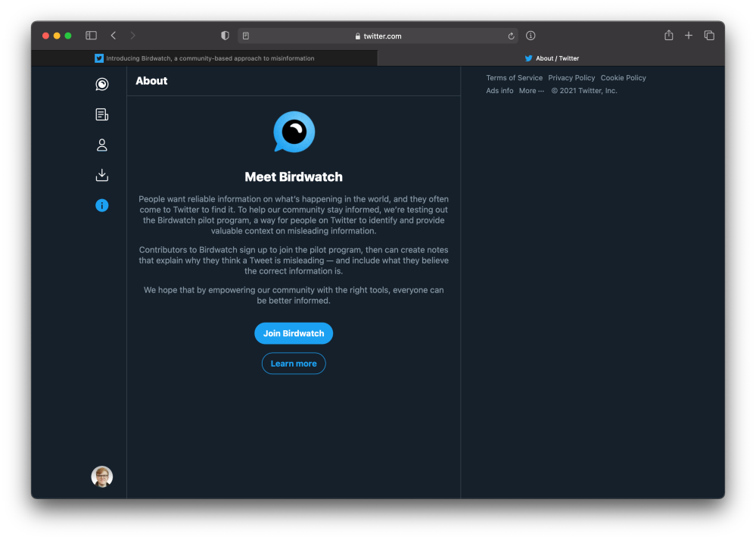Click the twitter.com address bar
This screenshot has height=540, width=756.
pos(378,36)
